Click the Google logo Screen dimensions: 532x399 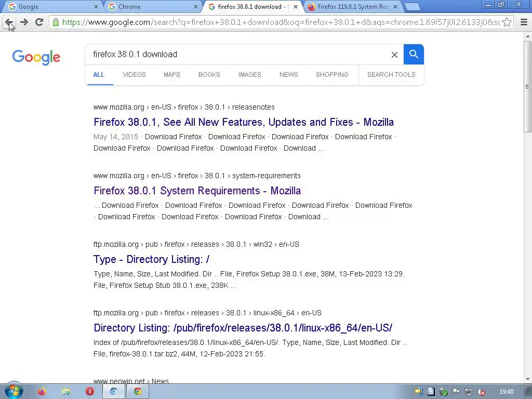tap(36, 57)
